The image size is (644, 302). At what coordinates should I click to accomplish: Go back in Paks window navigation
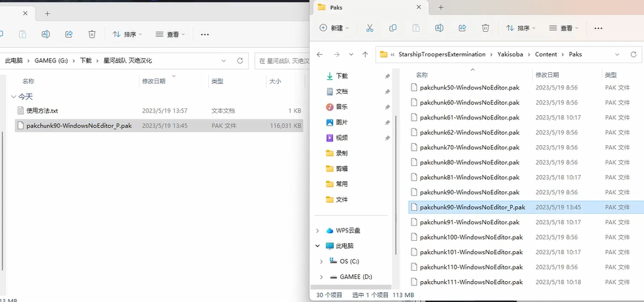319,54
